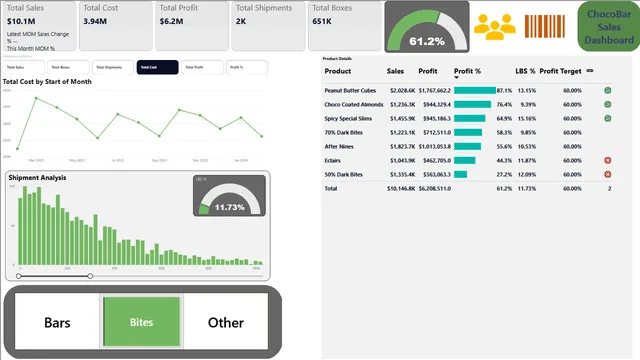The image size is (640, 360).
Task: Sort table by the Product column header
Action: (x=338, y=71)
